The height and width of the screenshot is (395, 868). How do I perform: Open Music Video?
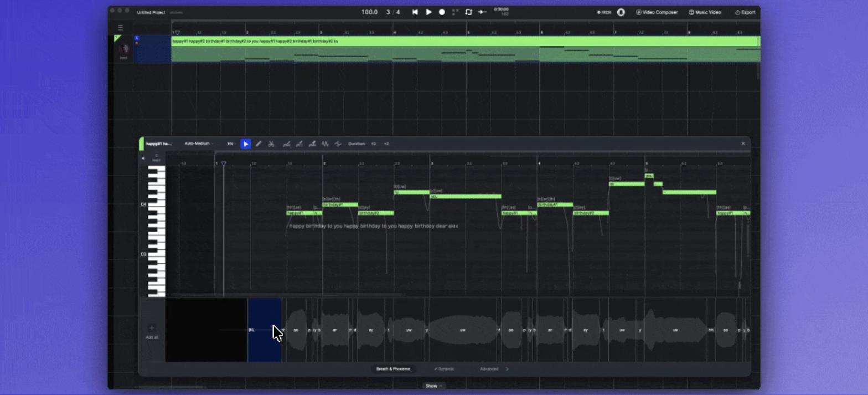[705, 12]
